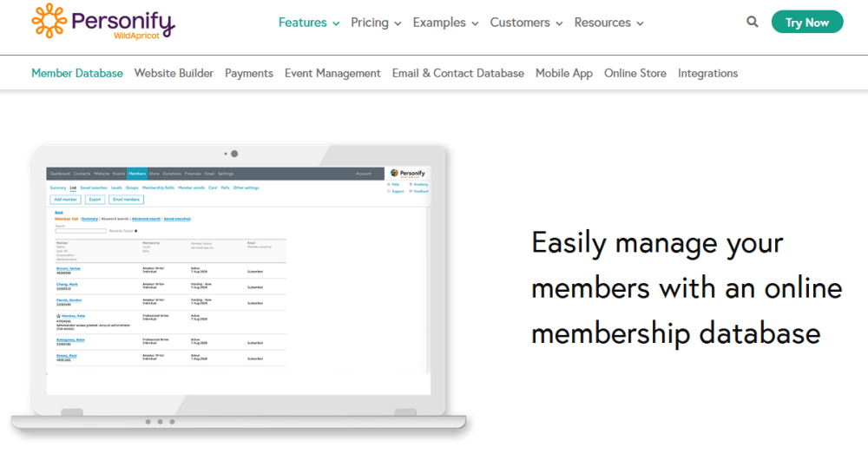868x474 pixels.
Task: Go to Event Management
Action: point(332,73)
